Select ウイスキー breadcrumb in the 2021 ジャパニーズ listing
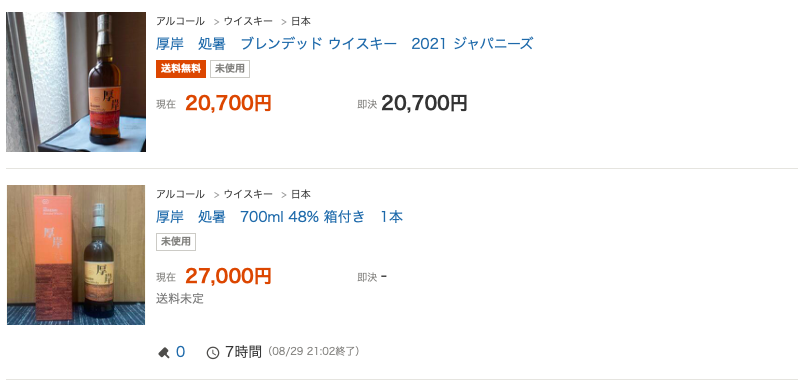798x389 pixels. 248,21
